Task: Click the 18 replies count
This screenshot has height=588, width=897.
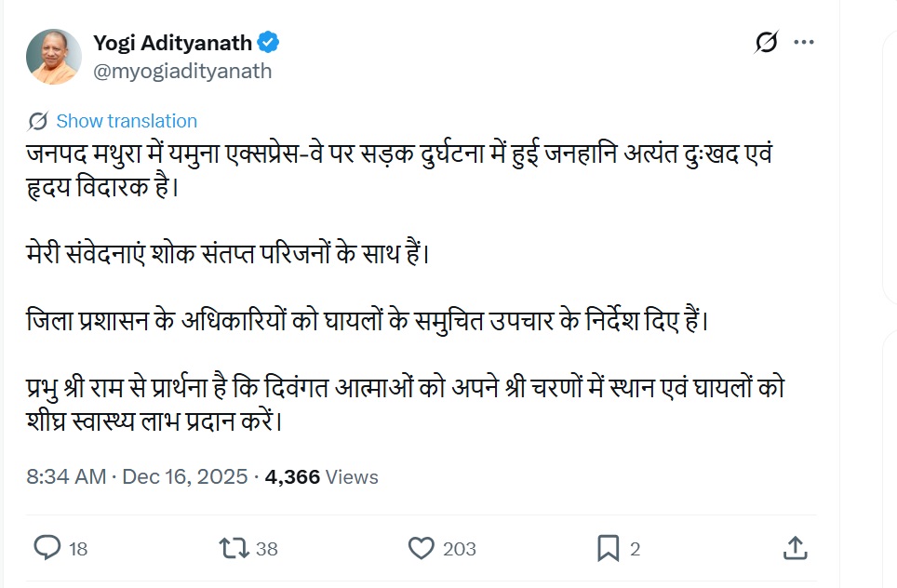Action: pyautogui.click(x=78, y=549)
